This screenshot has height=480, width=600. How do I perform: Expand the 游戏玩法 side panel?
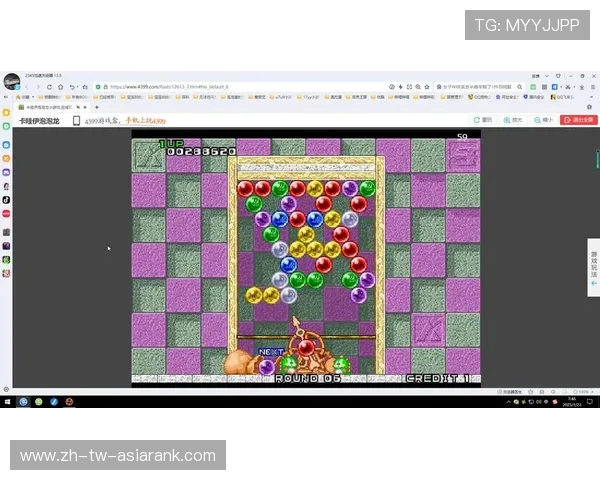tap(593, 265)
